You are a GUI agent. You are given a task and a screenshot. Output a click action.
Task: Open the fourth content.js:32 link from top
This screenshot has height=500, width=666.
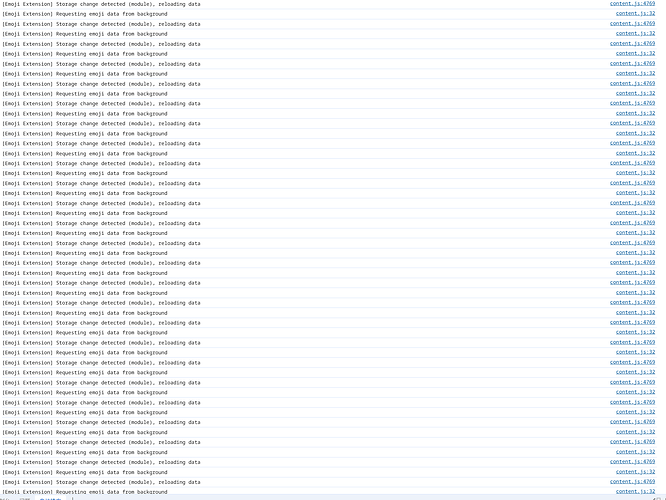[635, 73]
